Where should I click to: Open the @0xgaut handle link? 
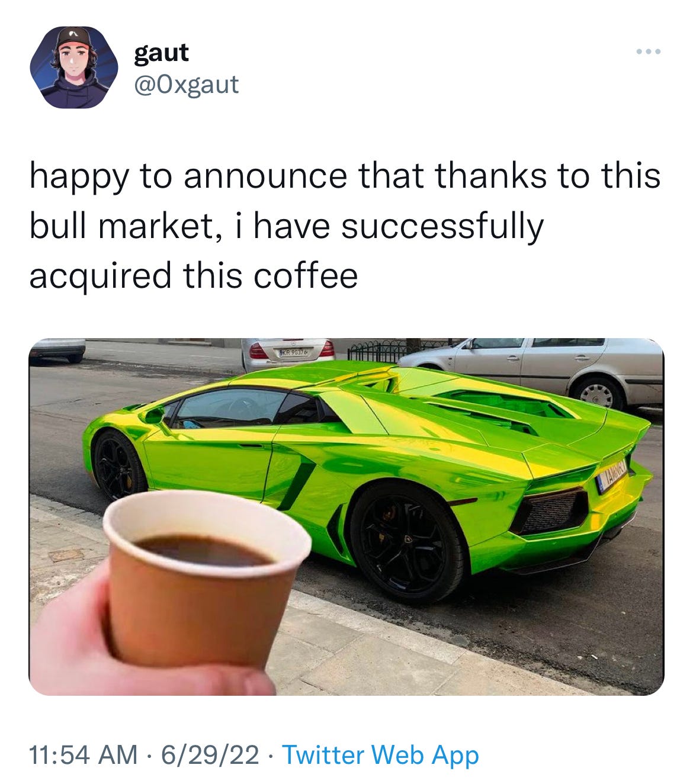(187, 85)
